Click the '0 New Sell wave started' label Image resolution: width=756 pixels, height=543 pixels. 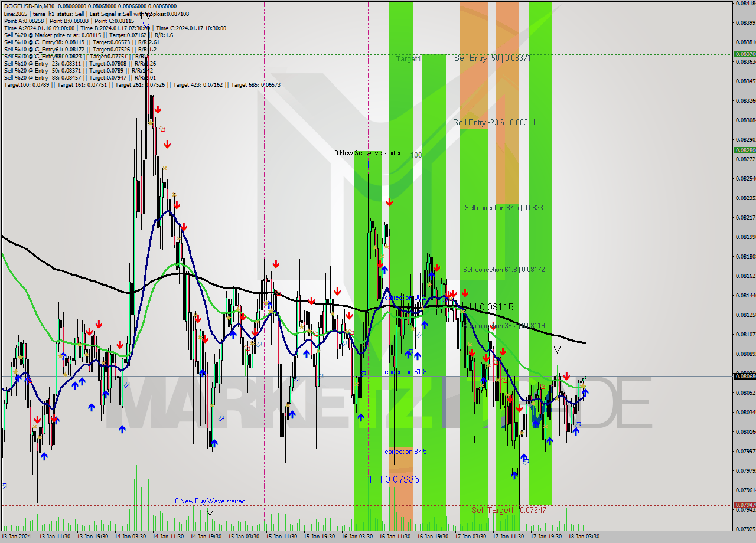[369, 153]
